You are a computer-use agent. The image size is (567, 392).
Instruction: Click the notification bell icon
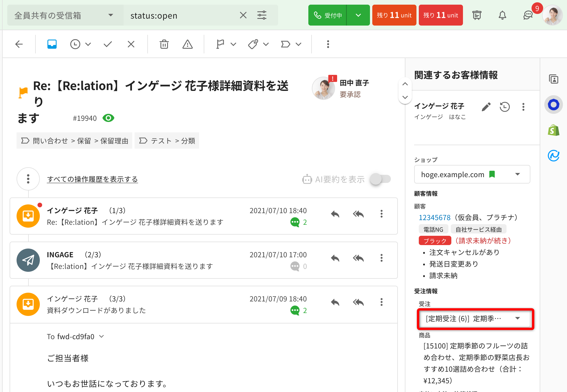[x=502, y=15]
